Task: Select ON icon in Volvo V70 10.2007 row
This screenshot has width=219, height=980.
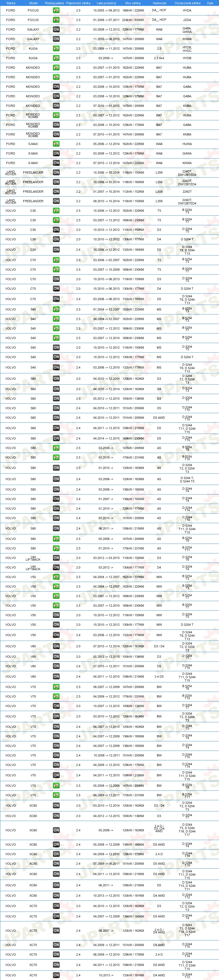Action: tap(56, 706)
